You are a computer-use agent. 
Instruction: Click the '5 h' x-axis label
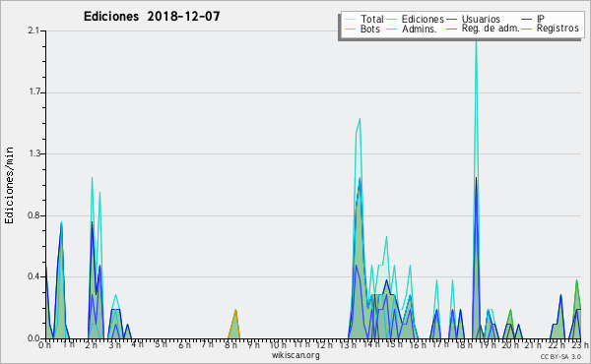(161, 344)
